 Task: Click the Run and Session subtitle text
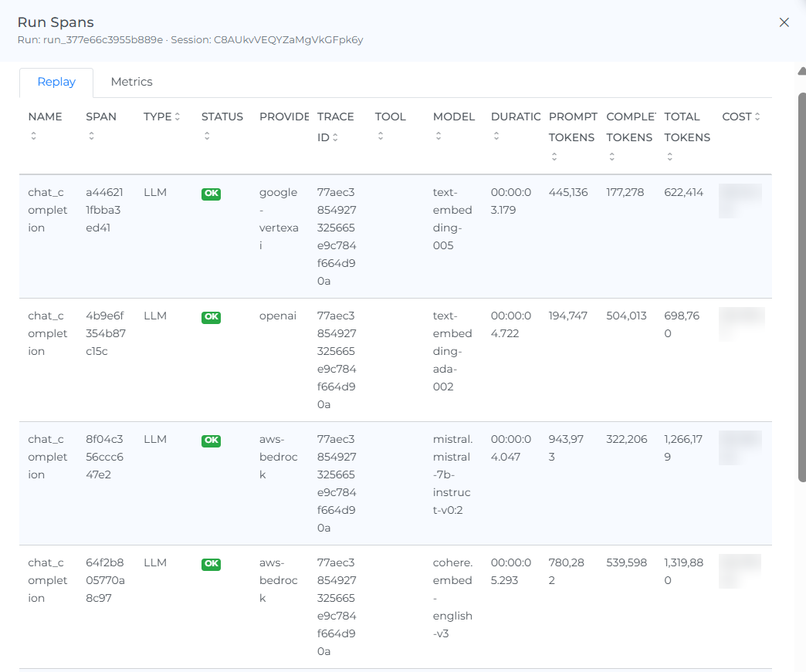coord(190,39)
